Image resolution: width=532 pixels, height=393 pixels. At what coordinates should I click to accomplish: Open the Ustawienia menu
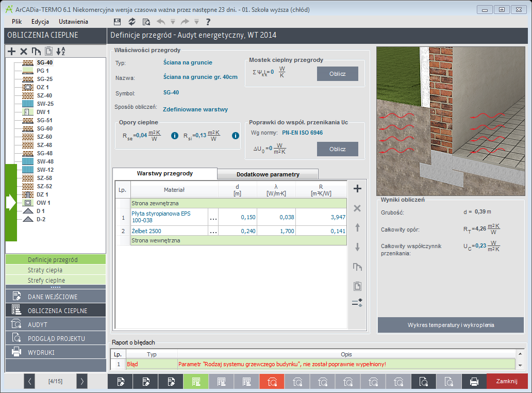[x=73, y=22]
